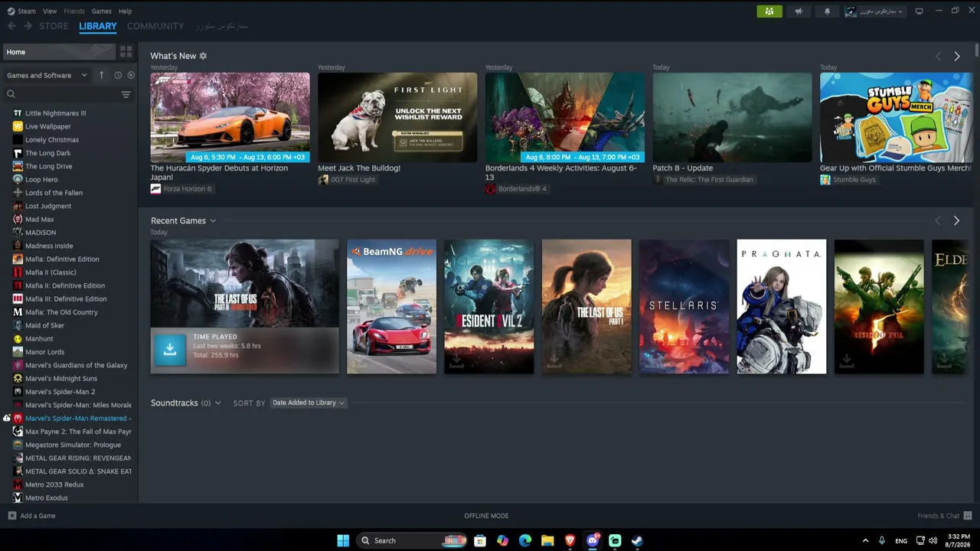Open Brave browser from the taskbar
Image resolution: width=980 pixels, height=551 pixels.
570,540
